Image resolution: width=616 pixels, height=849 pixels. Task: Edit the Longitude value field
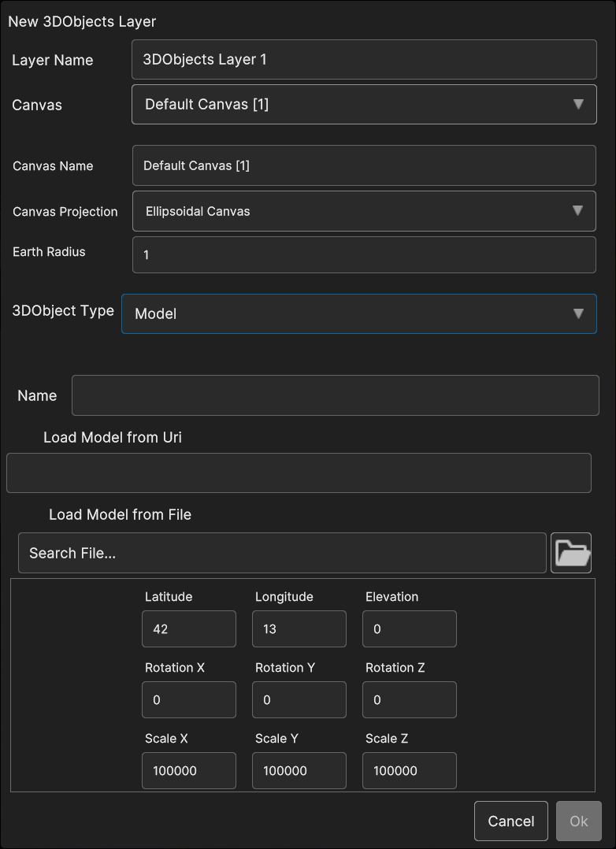point(299,629)
